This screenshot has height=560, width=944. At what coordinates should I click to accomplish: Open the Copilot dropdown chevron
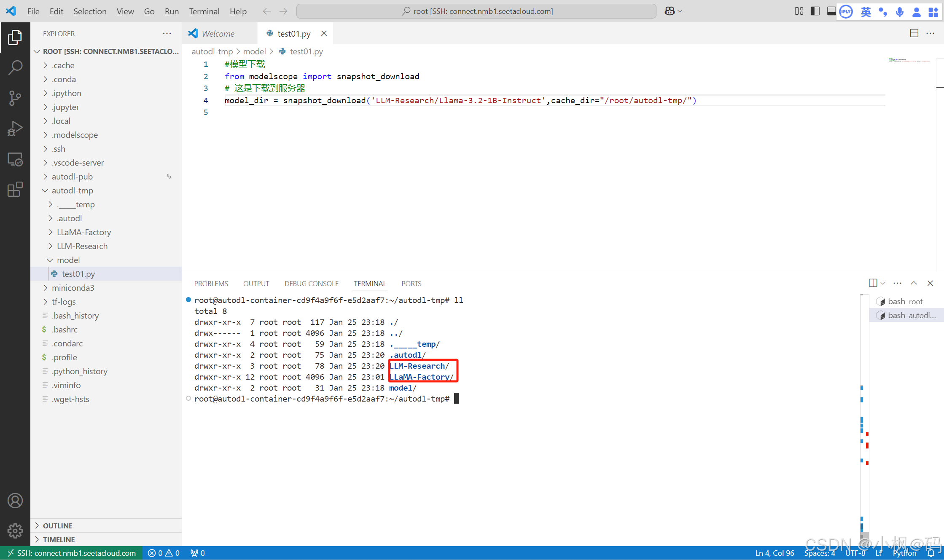pyautogui.click(x=680, y=11)
